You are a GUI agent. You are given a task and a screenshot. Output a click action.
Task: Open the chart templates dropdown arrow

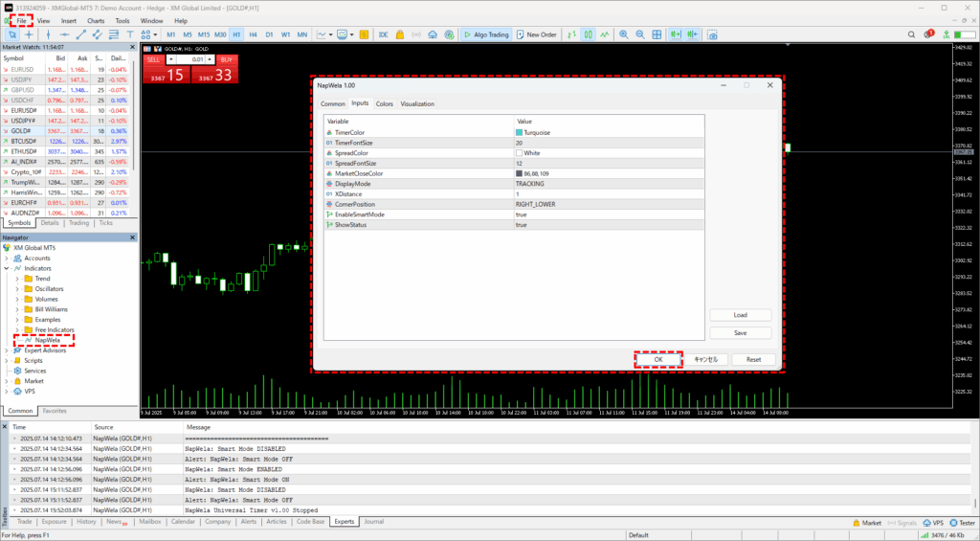(x=352, y=35)
